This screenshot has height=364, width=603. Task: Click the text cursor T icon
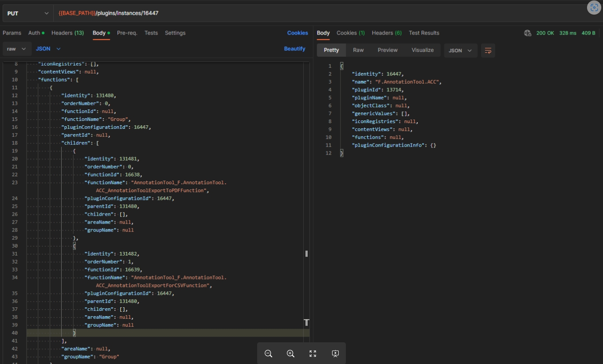[x=306, y=322]
